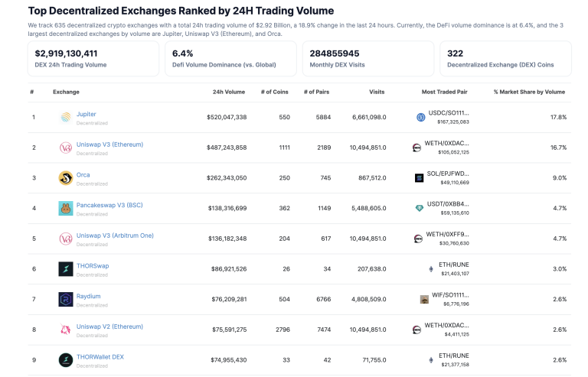Click the Jupiter exchange logo icon
Screen dimensions: 588x377
[65, 117]
